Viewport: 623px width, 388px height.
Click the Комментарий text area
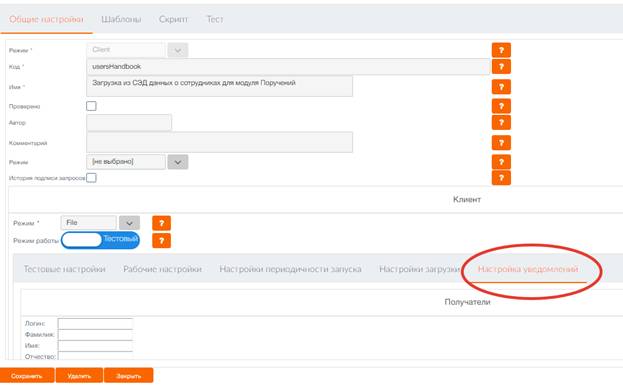point(219,142)
